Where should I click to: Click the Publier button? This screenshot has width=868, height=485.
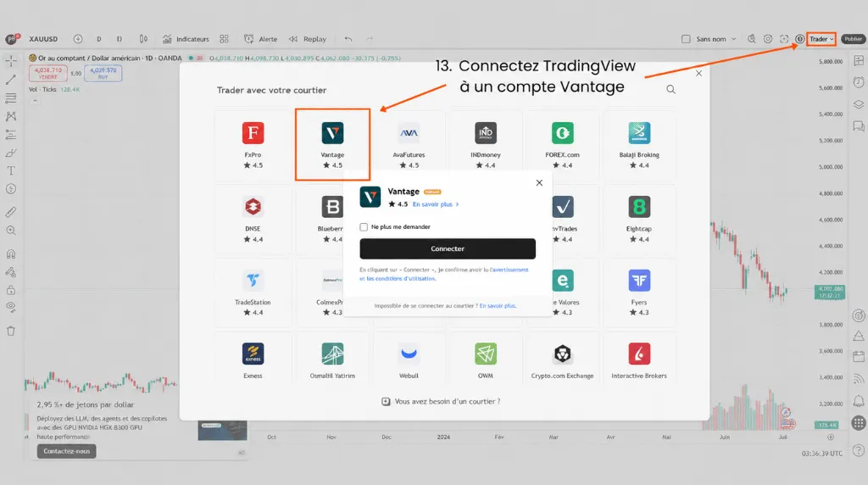point(853,39)
